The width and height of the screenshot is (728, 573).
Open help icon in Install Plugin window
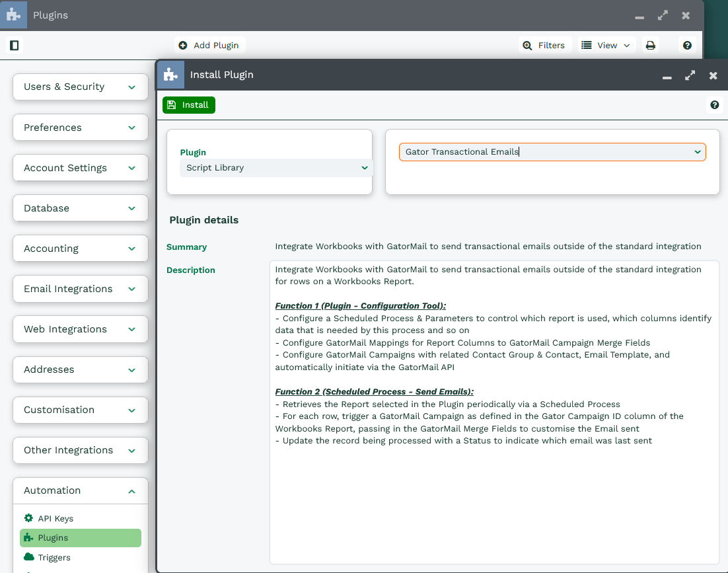tap(715, 105)
